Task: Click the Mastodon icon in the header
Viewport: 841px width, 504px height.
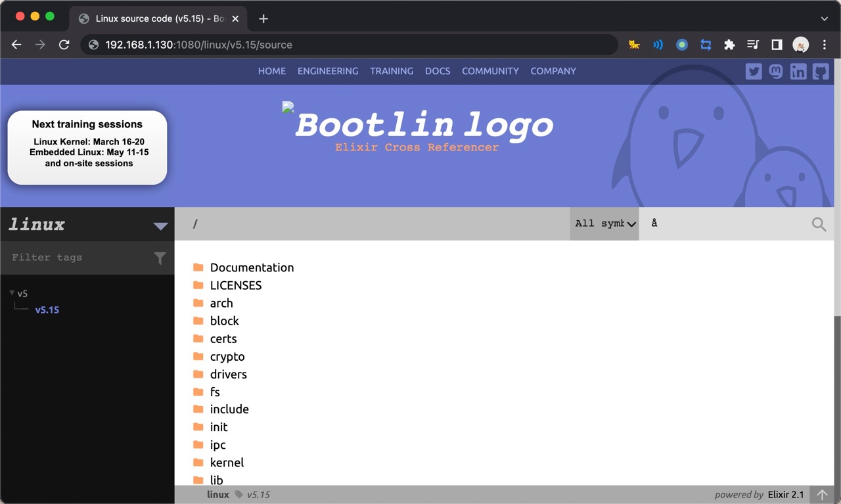Action: [x=776, y=71]
